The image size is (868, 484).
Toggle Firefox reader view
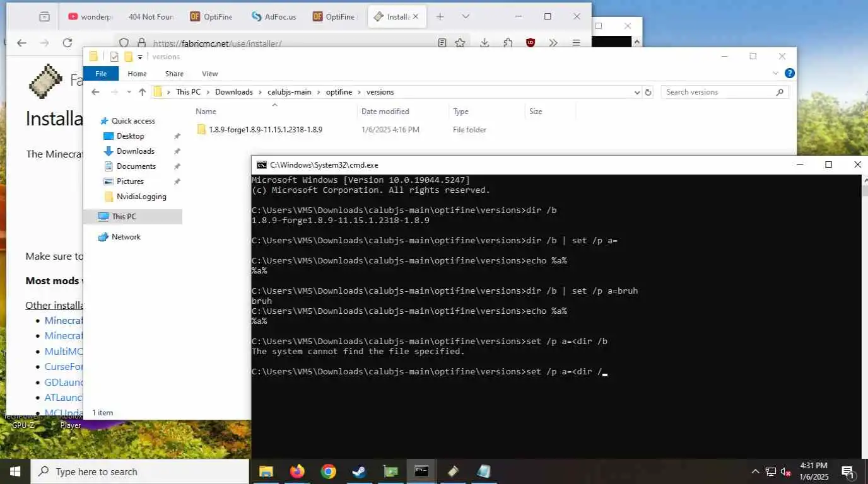[442, 43]
